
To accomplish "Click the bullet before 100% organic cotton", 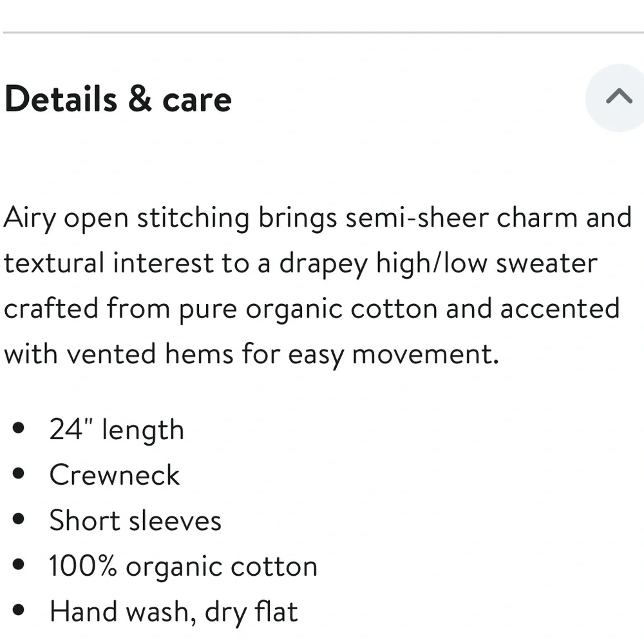I will click(19, 565).
